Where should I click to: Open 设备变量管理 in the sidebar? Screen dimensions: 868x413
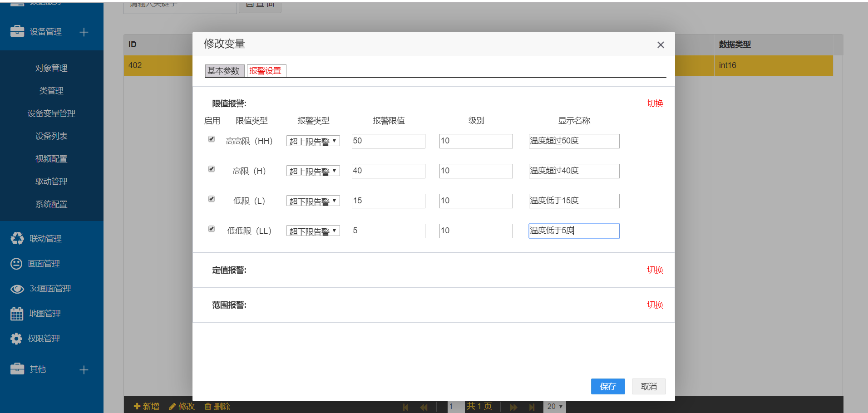coord(51,113)
